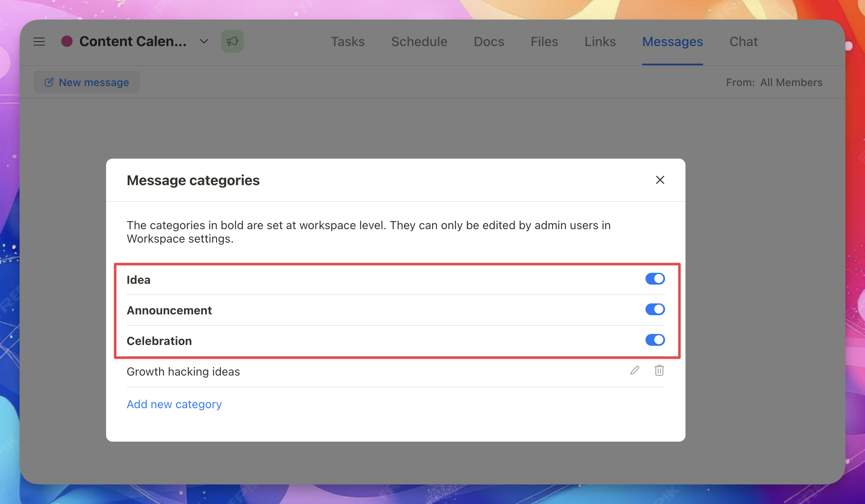Click the green megaphone announcement icon
This screenshot has width=865, height=504.
[233, 41]
